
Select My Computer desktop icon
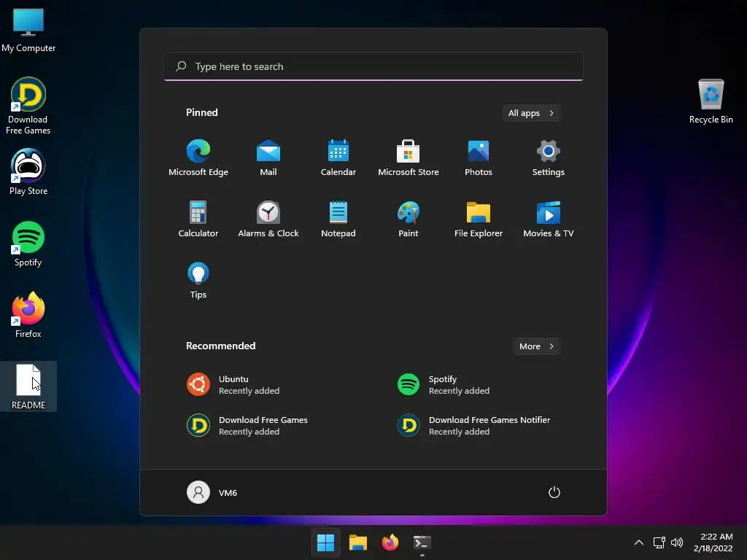(x=28, y=31)
